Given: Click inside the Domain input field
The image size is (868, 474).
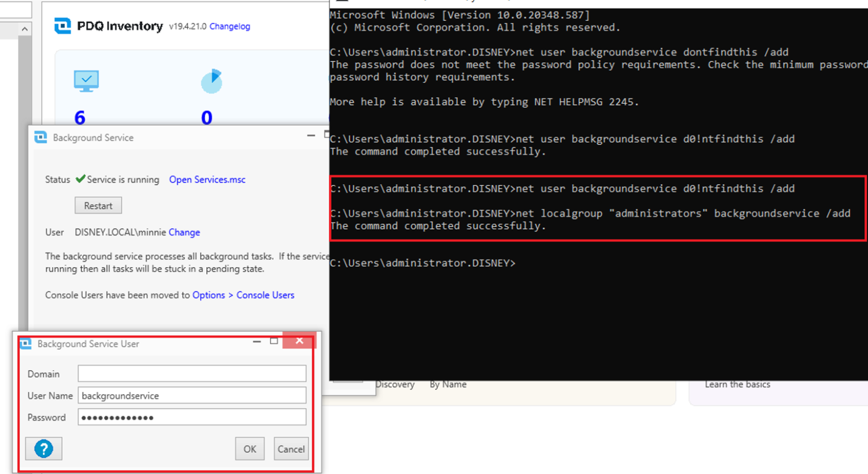Looking at the screenshot, I should coord(191,373).
